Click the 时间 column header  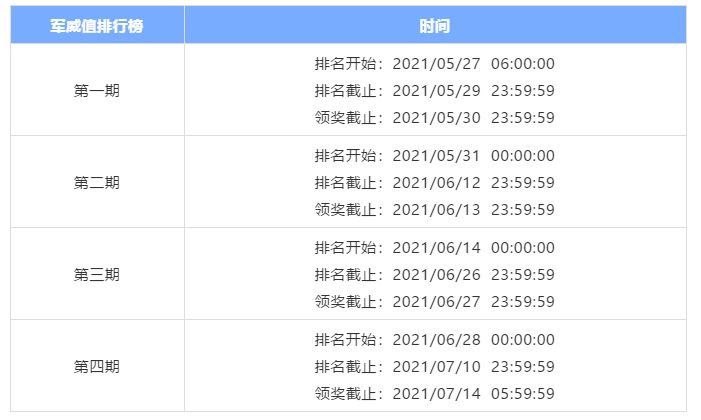[434, 25]
